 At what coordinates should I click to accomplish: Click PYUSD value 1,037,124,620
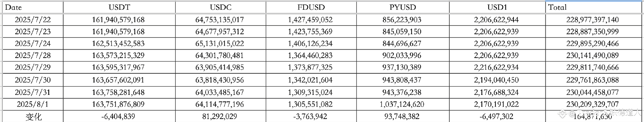click(402, 104)
